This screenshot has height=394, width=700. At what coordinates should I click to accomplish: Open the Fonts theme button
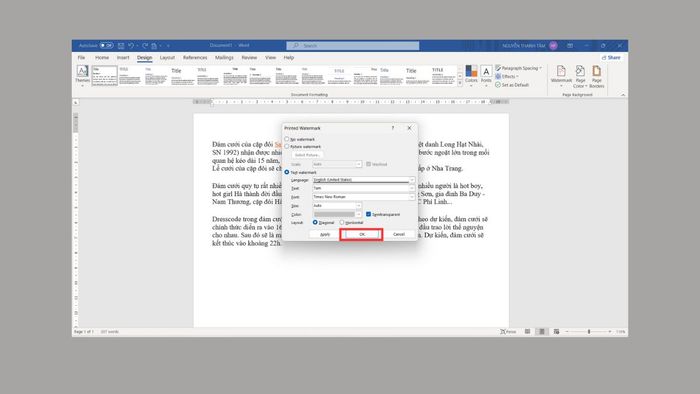pos(486,75)
